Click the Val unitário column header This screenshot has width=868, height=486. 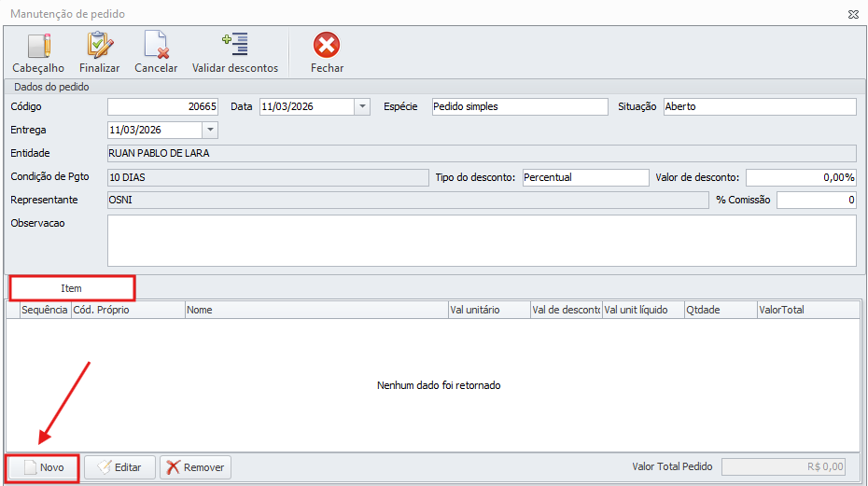(487, 310)
